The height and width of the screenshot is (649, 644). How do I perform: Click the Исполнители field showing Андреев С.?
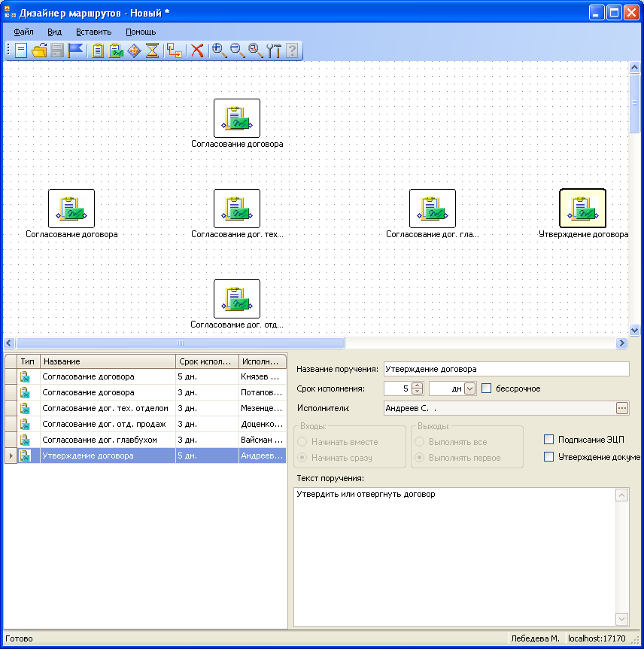click(x=500, y=408)
